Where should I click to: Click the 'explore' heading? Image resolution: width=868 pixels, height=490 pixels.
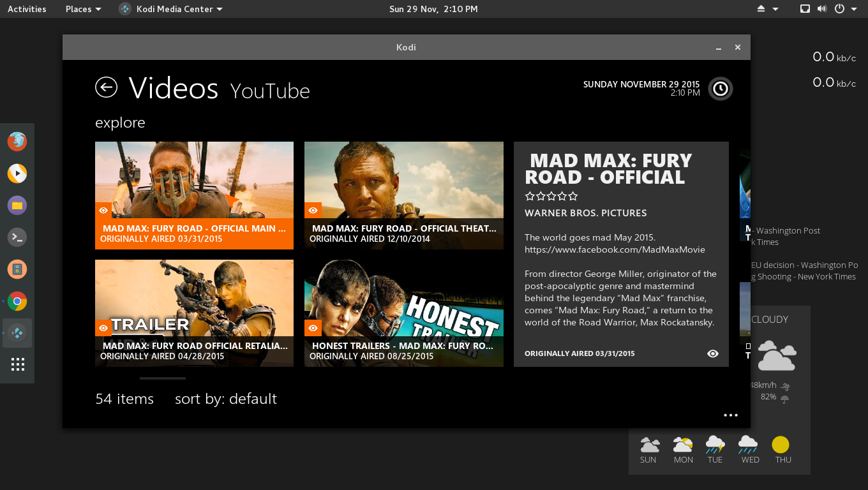coord(120,122)
